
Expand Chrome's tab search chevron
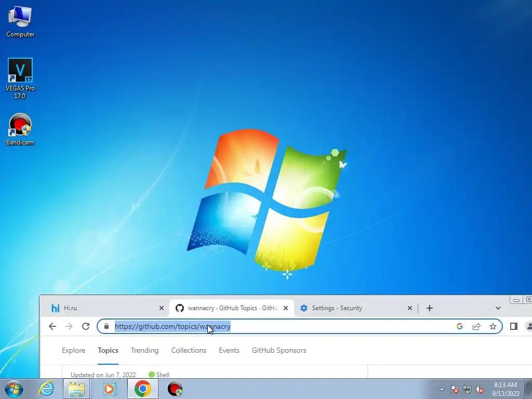[x=498, y=308]
